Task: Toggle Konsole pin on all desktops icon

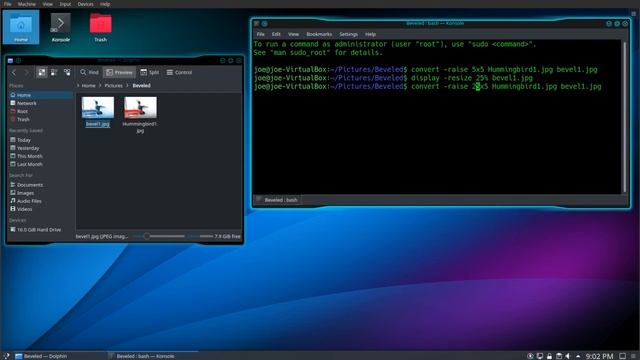Action: pos(264,24)
